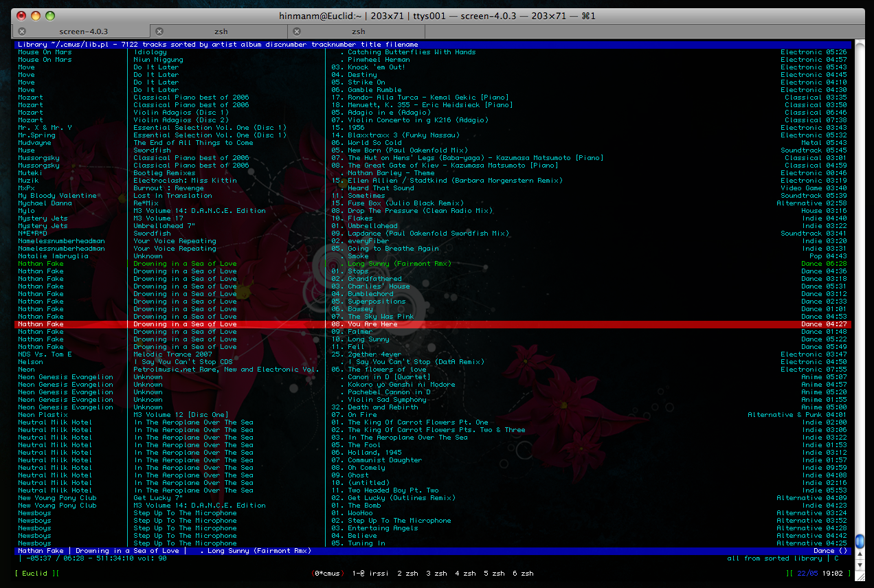The height and width of the screenshot is (588, 874).
Task: Click the Melodic Trance 2007 album name
Action: pyautogui.click(x=173, y=354)
